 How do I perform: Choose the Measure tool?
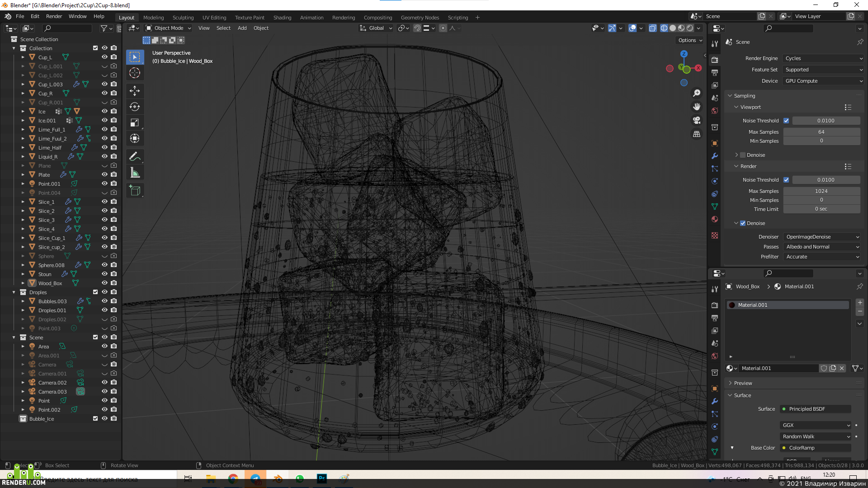(x=135, y=173)
